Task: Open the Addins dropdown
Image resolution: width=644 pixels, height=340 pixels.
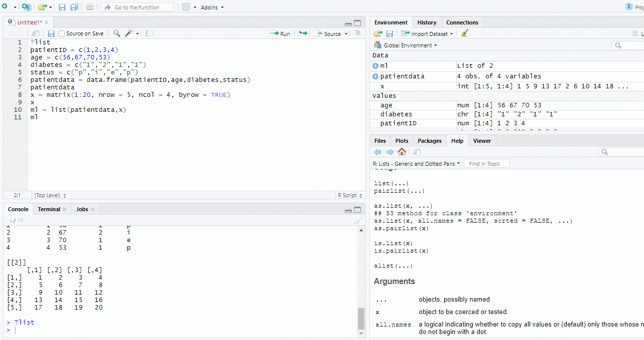Action: coord(211,7)
